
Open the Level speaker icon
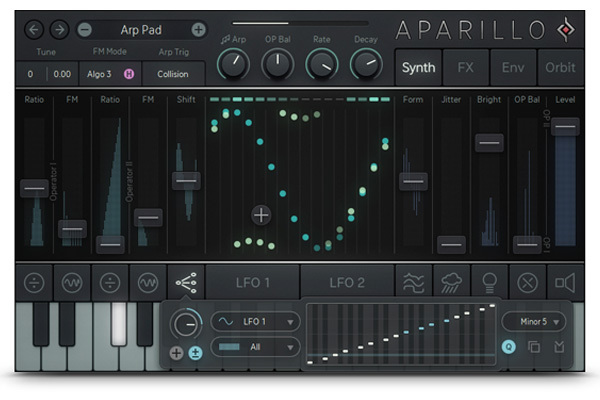(x=565, y=283)
